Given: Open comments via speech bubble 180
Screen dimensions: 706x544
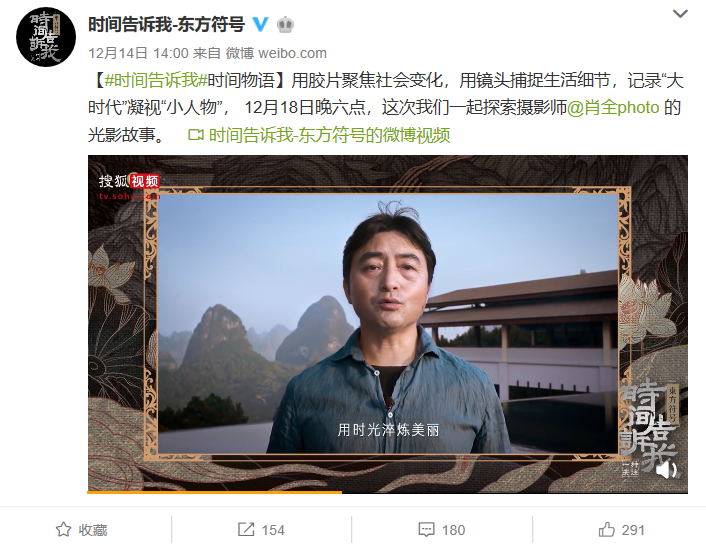Looking at the screenshot, I should [442, 530].
